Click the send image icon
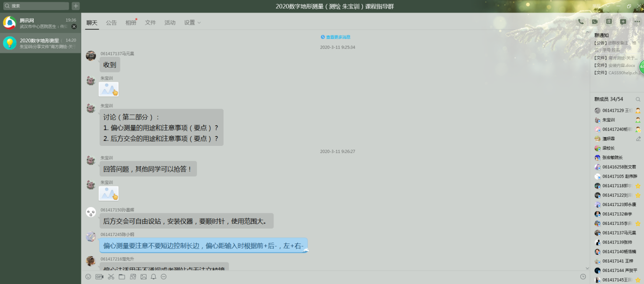The height and width of the screenshot is (284, 644). click(x=143, y=277)
